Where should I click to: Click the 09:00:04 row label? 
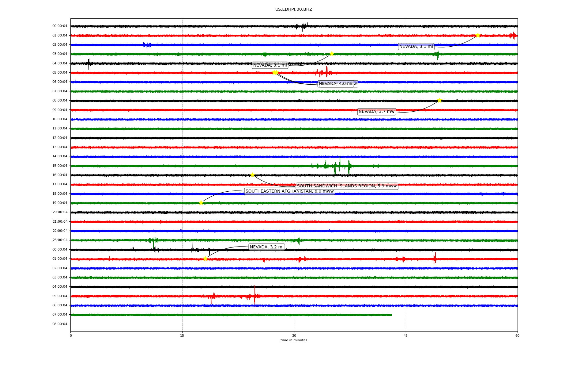[x=60, y=110]
